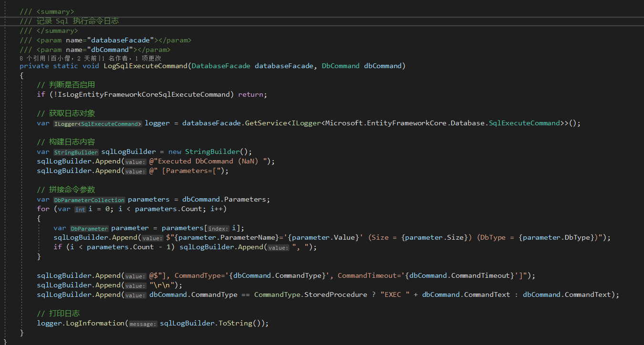The width and height of the screenshot is (644, 345).
Task: Click the ILogger<SqlExecuteCommand> inlay type hint
Action: [98, 123]
